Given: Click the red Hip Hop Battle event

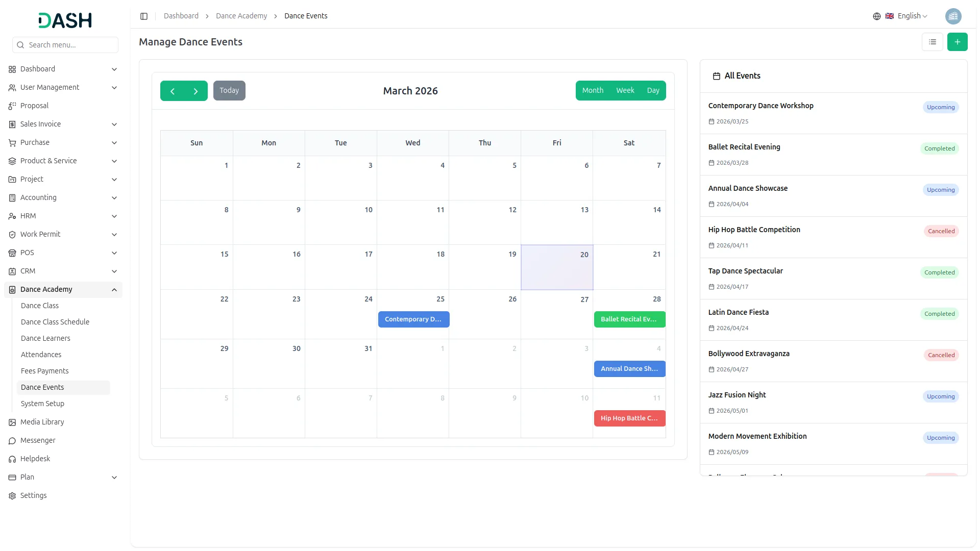Looking at the screenshot, I should tap(629, 418).
